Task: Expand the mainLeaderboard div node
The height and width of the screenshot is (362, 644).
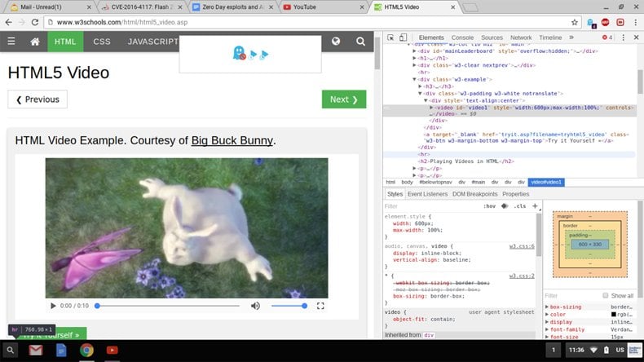Action: coord(414,51)
